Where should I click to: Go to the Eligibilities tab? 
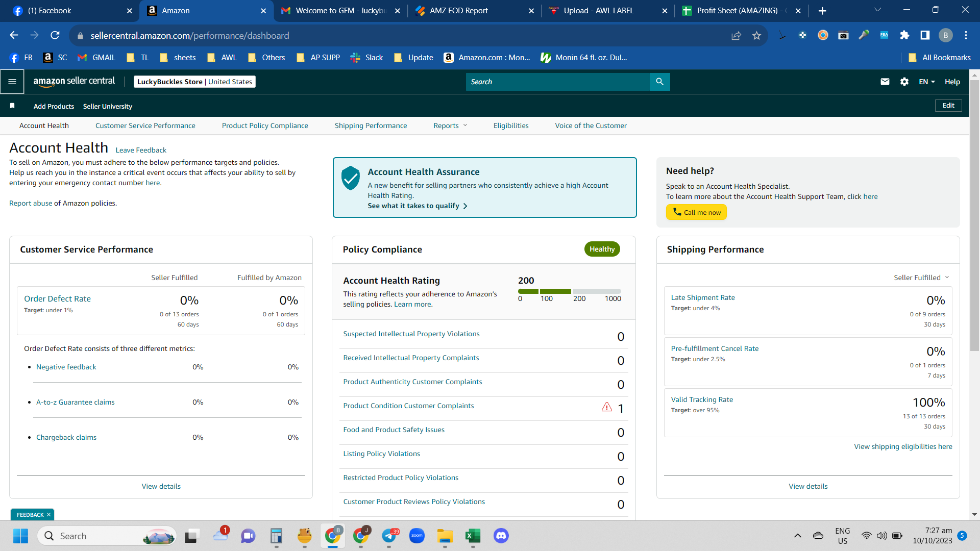point(511,126)
